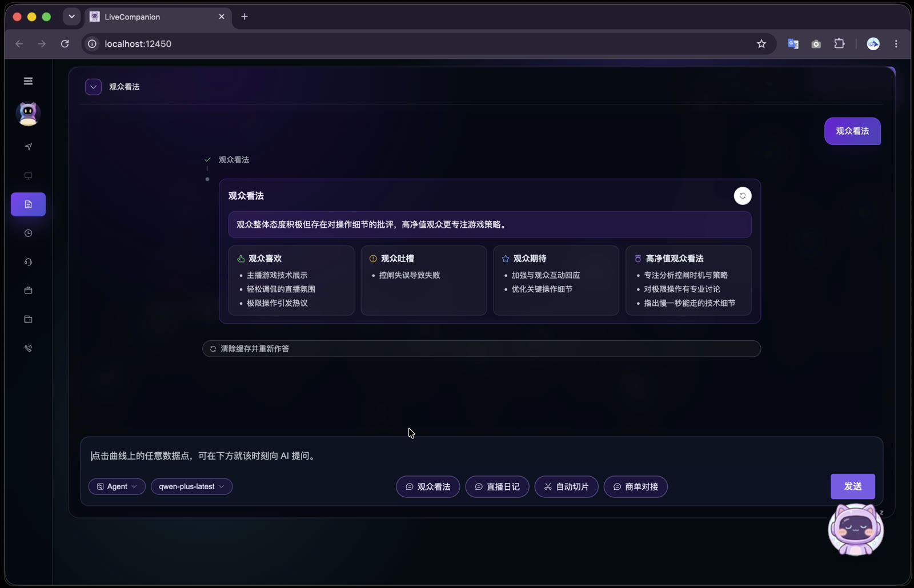Image resolution: width=914 pixels, height=588 pixels.
Task: Click the summary sentence starting 观众整体态度积极
Action: (372, 225)
